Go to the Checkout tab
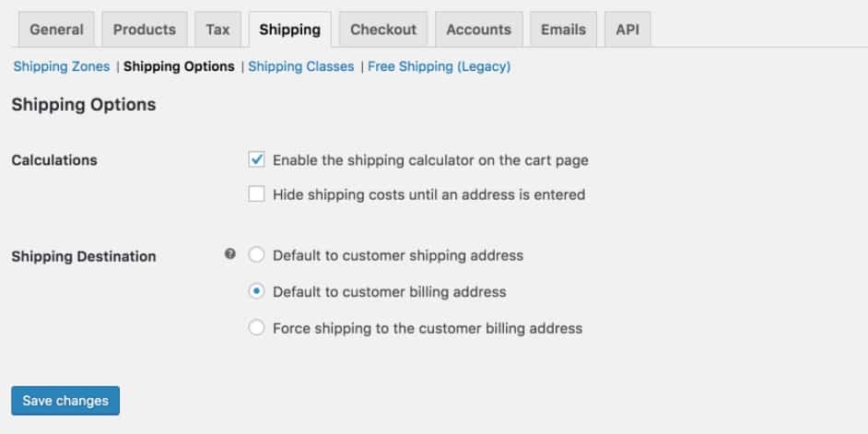868x434 pixels. click(x=383, y=29)
